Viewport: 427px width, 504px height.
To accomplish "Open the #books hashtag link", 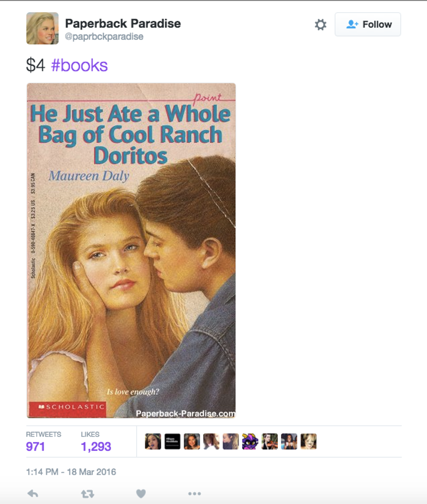I will (x=79, y=65).
